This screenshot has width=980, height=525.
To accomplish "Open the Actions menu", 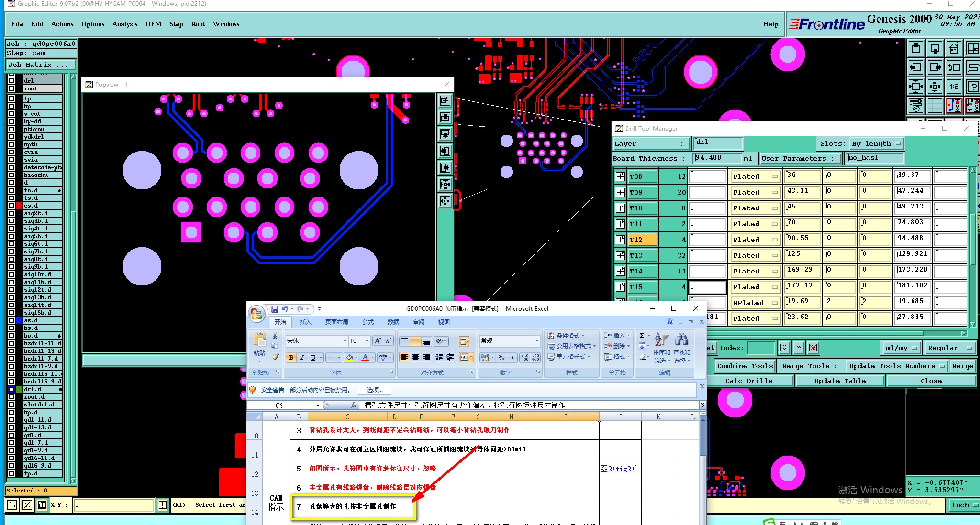I will click(x=62, y=24).
